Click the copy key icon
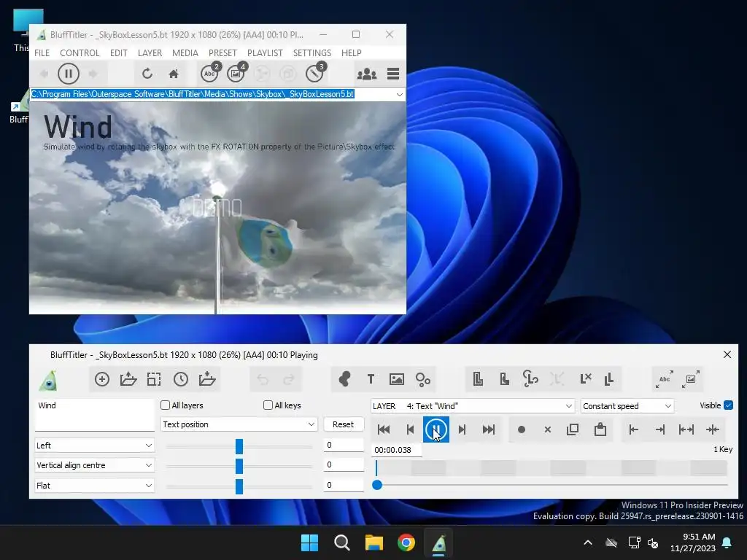747x560 pixels. pyautogui.click(x=573, y=429)
